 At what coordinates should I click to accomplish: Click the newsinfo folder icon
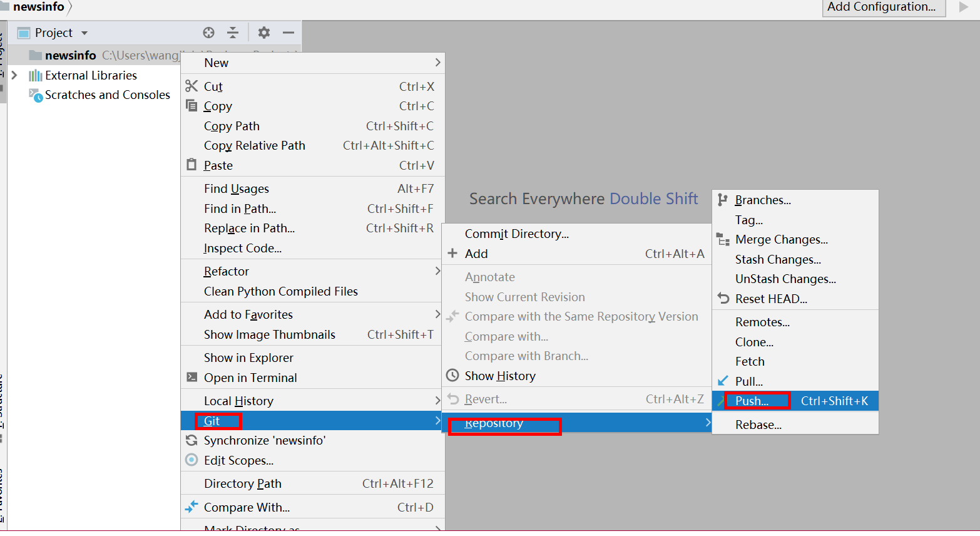(36, 55)
